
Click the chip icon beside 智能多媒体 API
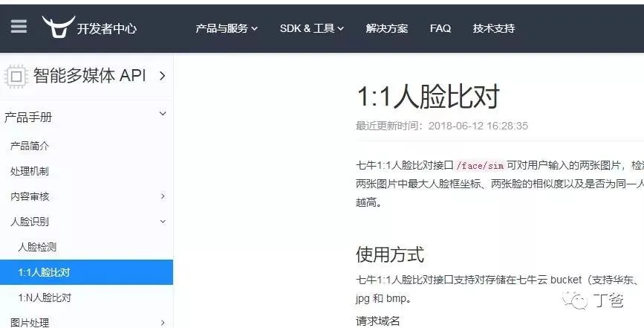pos(16,77)
